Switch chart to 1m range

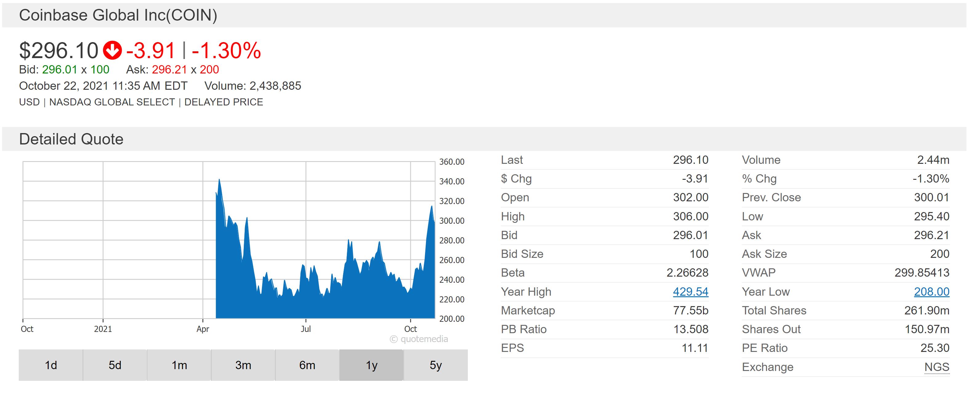pos(179,365)
